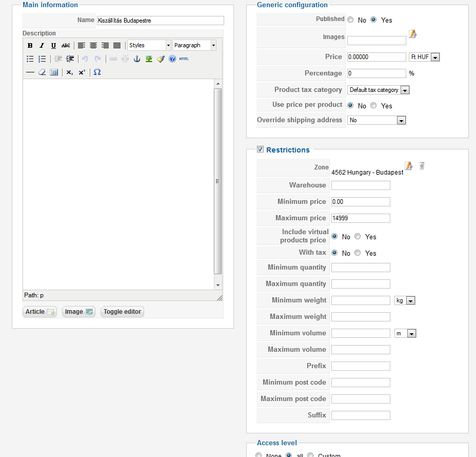Insert a table into the description
This screenshot has height=457, width=476.
(x=54, y=72)
